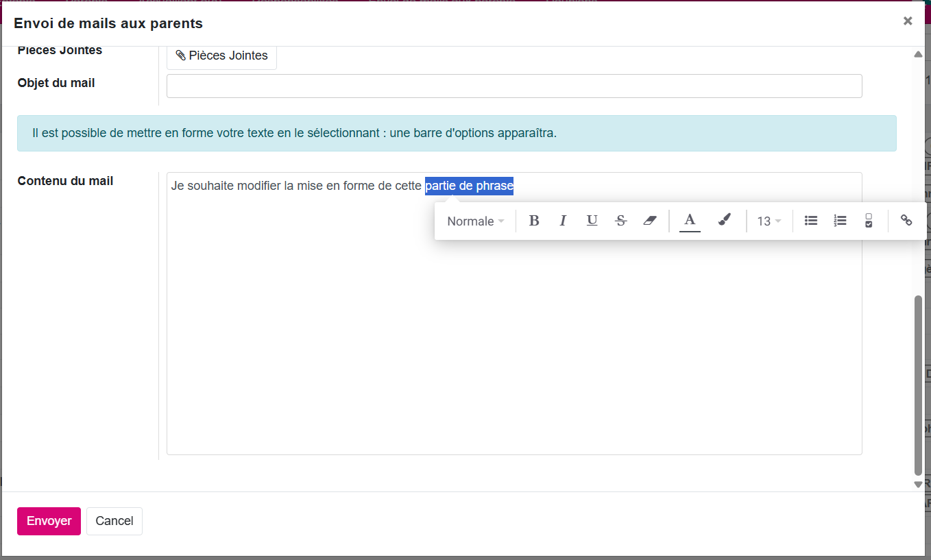The image size is (931, 560).
Task: Underline the selected text
Action: (x=592, y=221)
